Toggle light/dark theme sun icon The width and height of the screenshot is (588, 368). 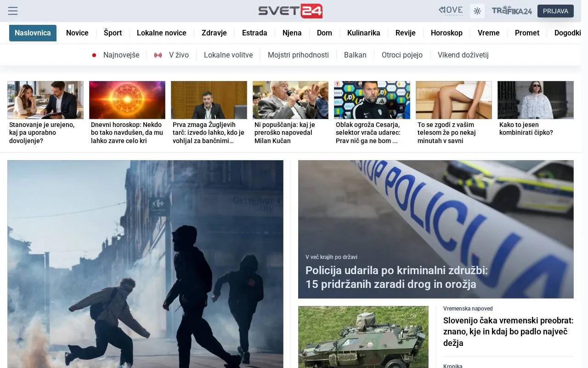[477, 11]
